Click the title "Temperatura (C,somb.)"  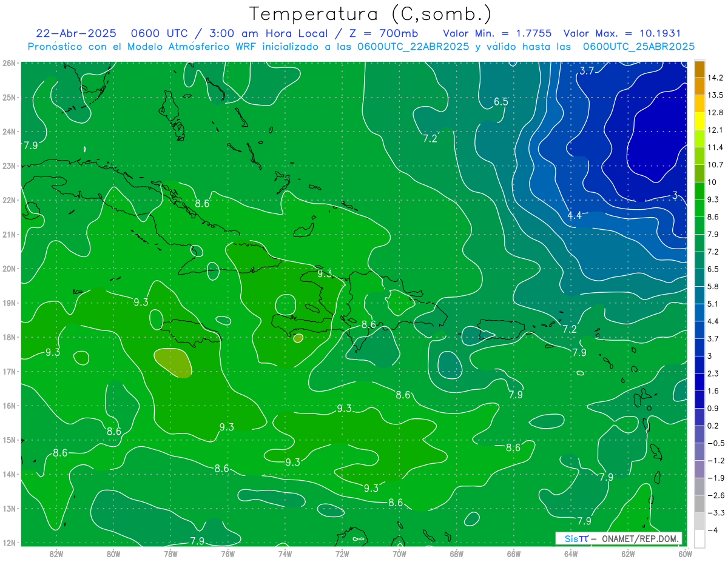click(371, 13)
